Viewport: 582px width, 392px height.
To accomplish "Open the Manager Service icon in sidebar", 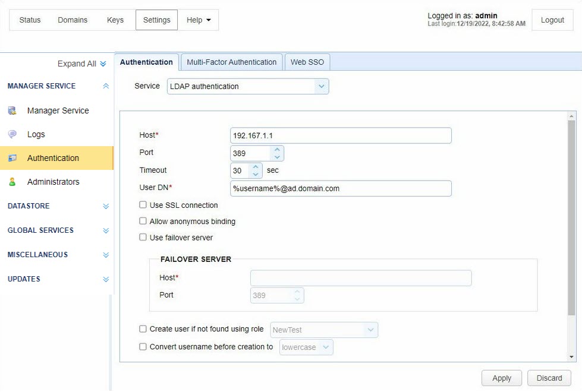I will pos(12,110).
